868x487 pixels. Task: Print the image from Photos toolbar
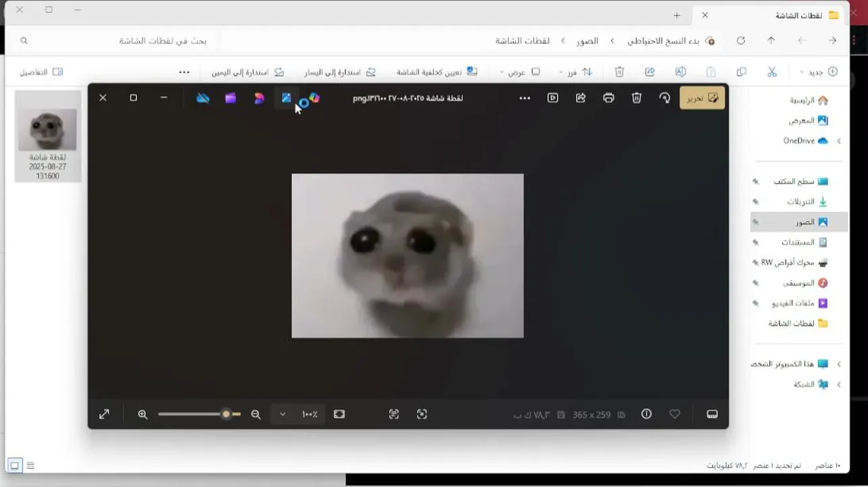tap(608, 98)
